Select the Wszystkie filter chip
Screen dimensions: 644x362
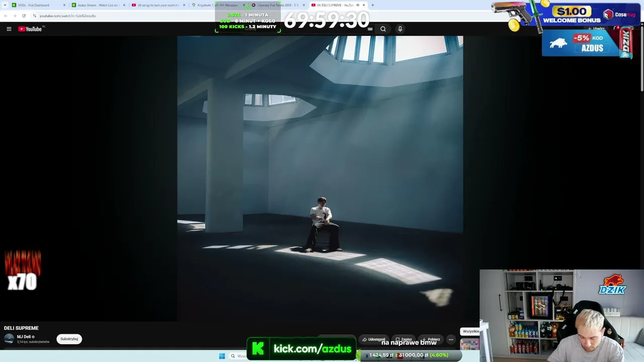(471, 331)
